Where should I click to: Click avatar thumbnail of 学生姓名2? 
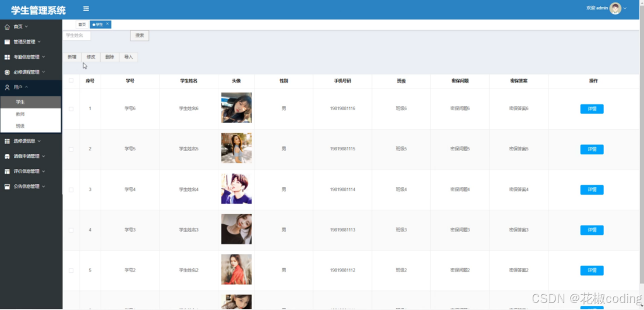(x=236, y=269)
